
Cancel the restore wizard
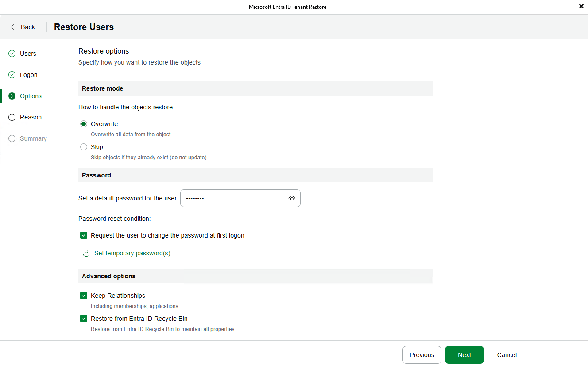click(x=506, y=354)
